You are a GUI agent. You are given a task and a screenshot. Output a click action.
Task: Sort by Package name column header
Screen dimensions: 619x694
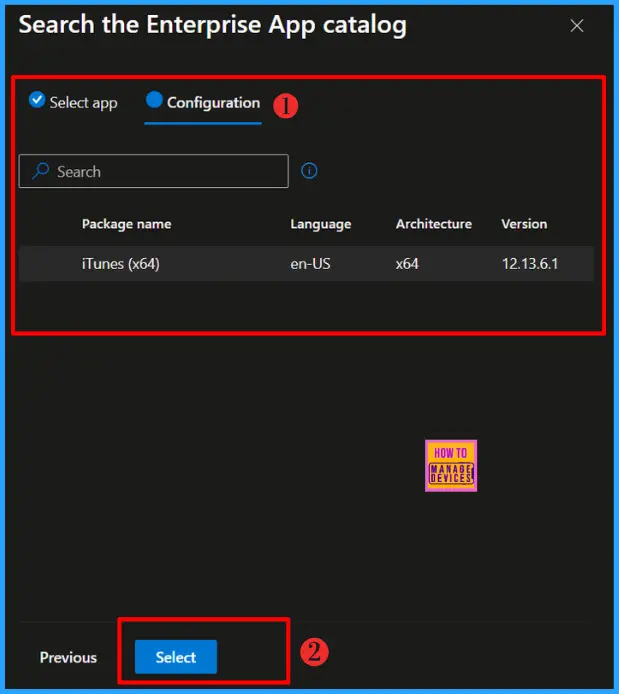point(127,224)
